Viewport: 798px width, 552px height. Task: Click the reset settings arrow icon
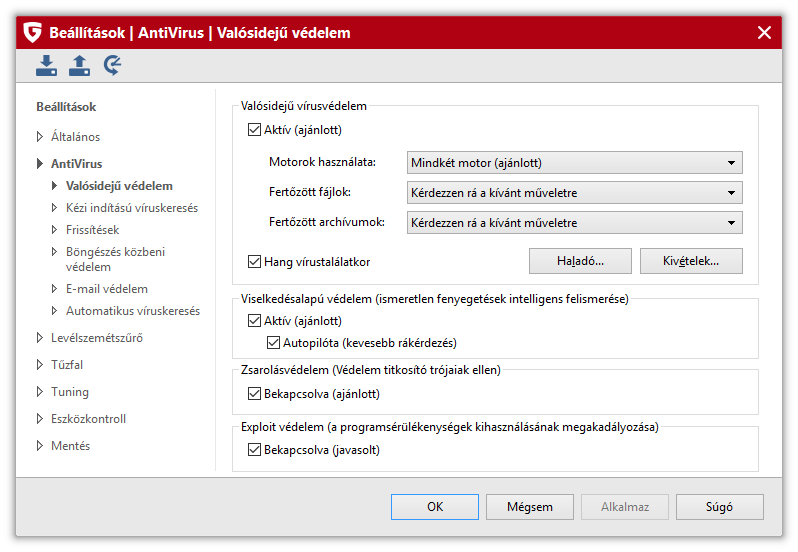(x=113, y=66)
